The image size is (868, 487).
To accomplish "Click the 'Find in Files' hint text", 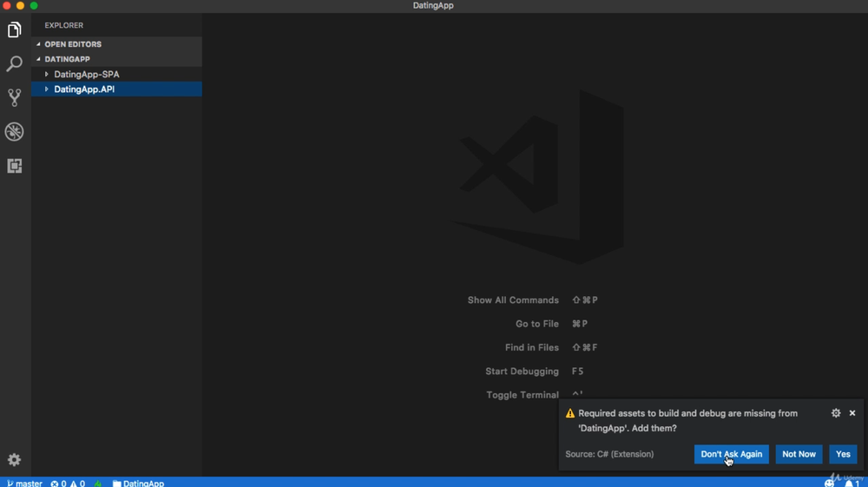I will tap(532, 347).
